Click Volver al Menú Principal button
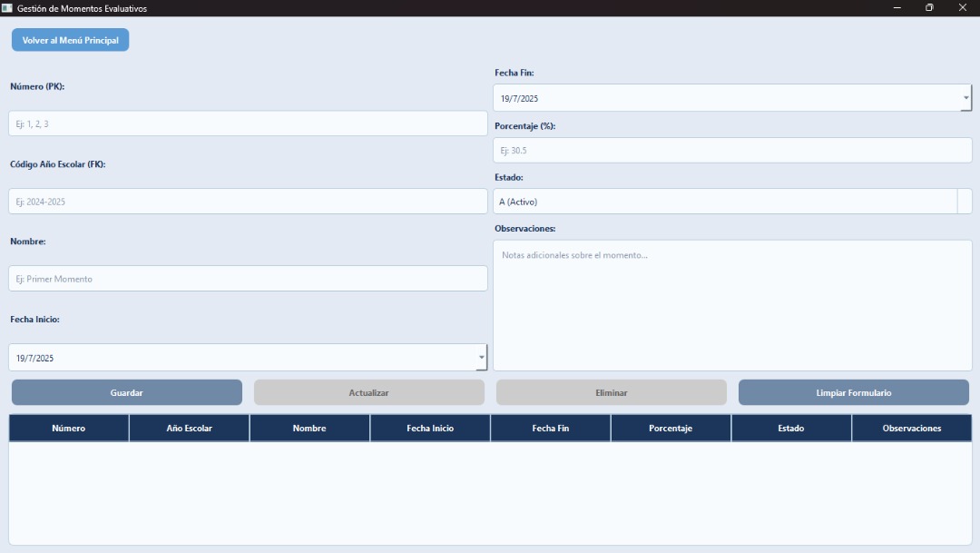Viewport: 980px width, 553px height. (70, 40)
